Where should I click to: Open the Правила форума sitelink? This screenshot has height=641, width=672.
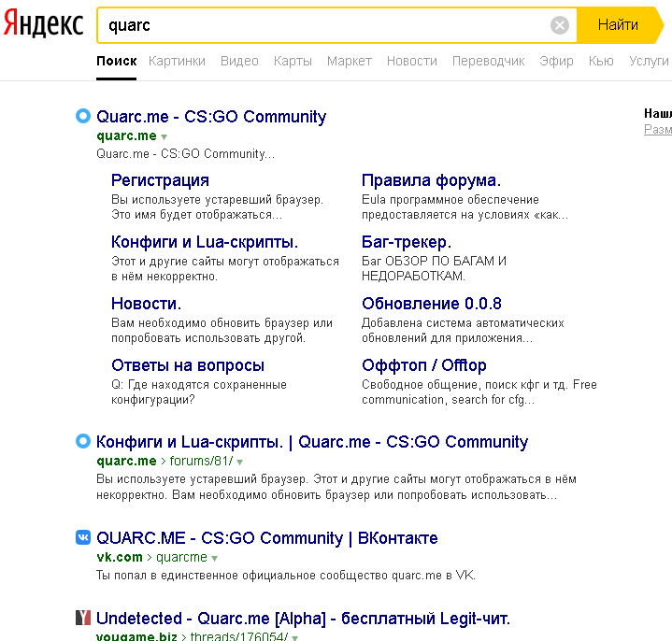(431, 180)
